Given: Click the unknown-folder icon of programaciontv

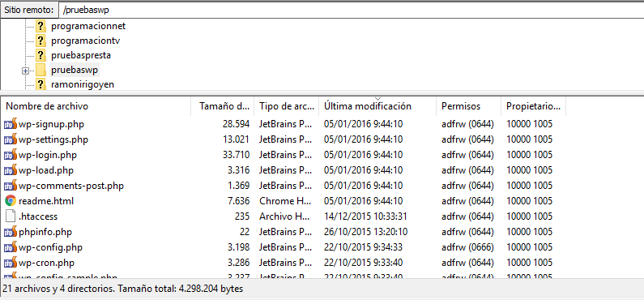Looking at the screenshot, I should pos(41,41).
